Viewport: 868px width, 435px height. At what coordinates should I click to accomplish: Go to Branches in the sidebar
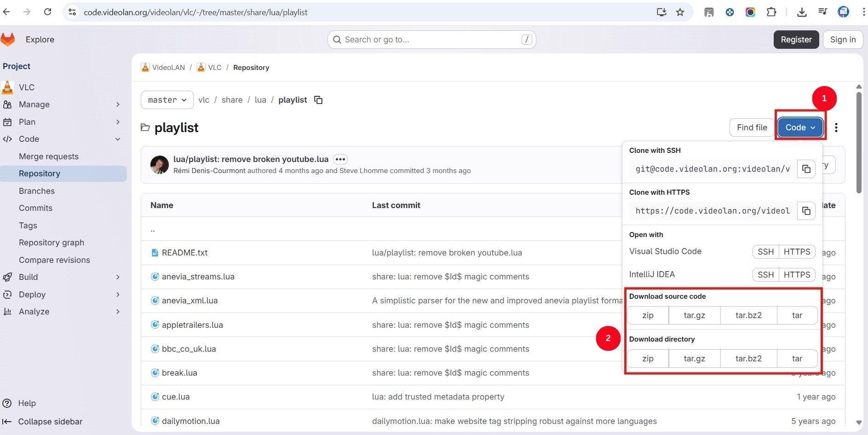pos(37,191)
